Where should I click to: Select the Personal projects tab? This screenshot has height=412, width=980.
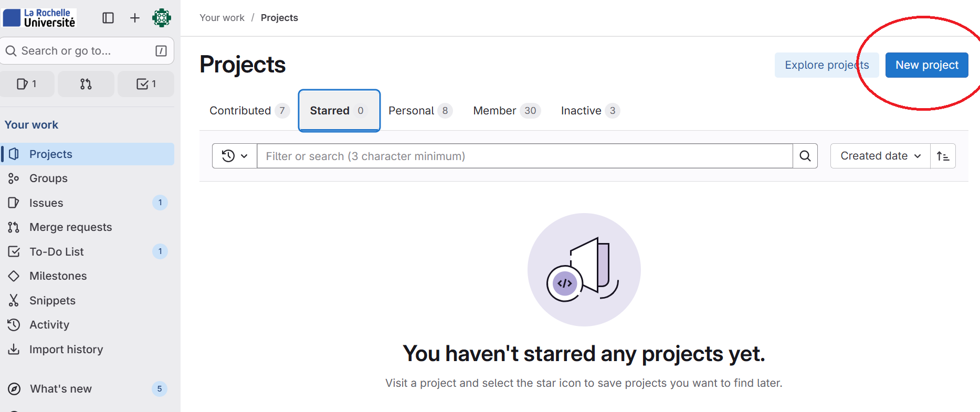click(x=419, y=111)
